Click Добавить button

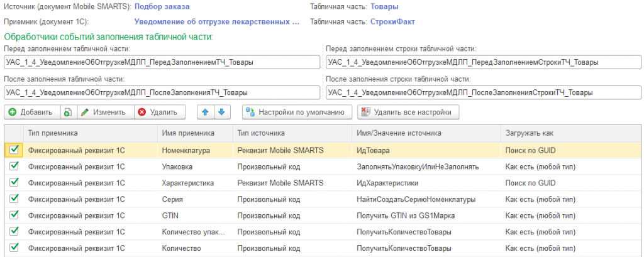(x=32, y=112)
